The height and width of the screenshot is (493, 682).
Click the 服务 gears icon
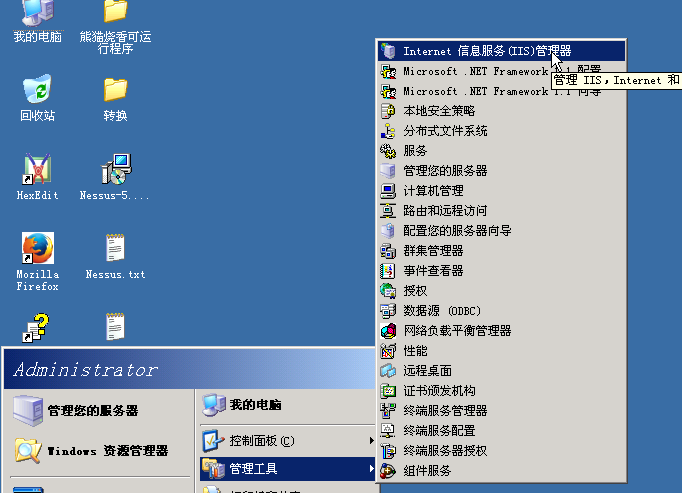(x=388, y=151)
